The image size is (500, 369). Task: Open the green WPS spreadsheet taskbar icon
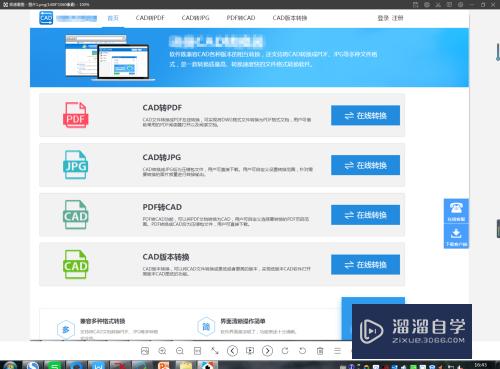point(54,365)
